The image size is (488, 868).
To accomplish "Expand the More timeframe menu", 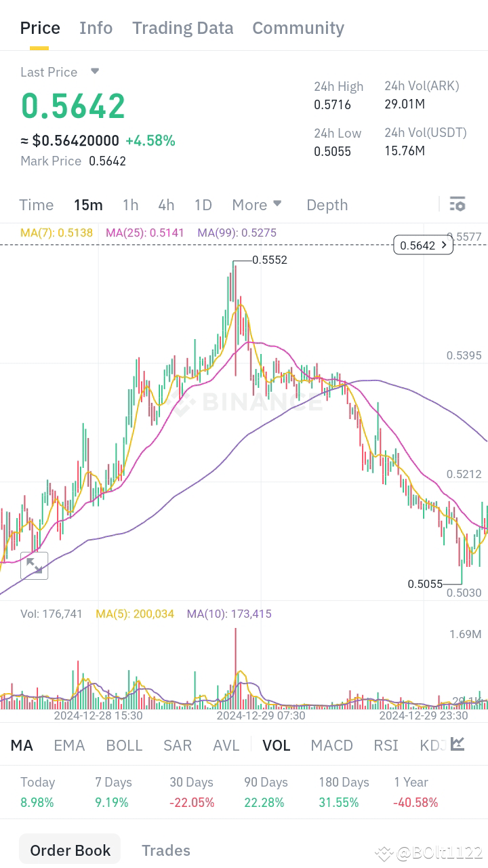I will point(256,204).
